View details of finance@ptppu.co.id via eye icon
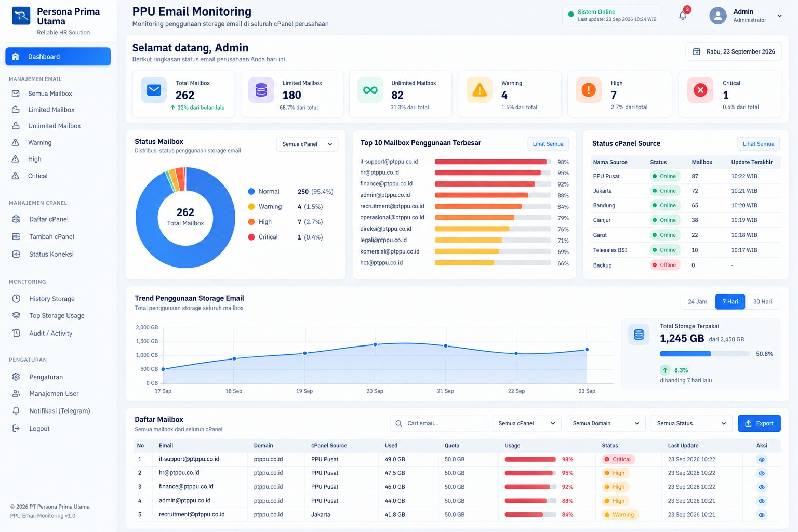This screenshot has height=532, width=798. (762, 487)
